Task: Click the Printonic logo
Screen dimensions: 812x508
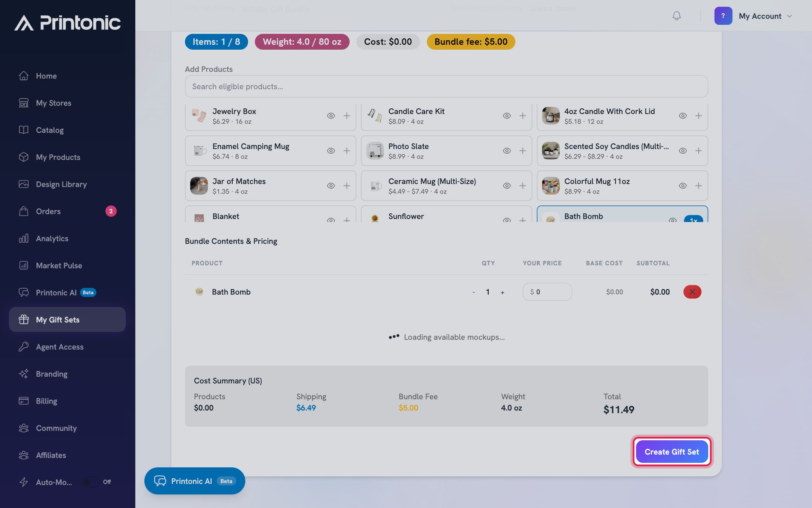Action: 68,23
